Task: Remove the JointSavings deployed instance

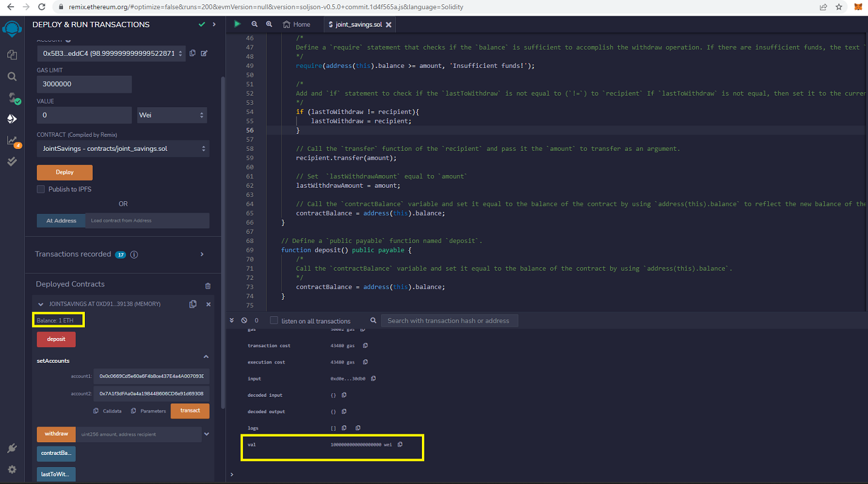Action: tap(209, 304)
